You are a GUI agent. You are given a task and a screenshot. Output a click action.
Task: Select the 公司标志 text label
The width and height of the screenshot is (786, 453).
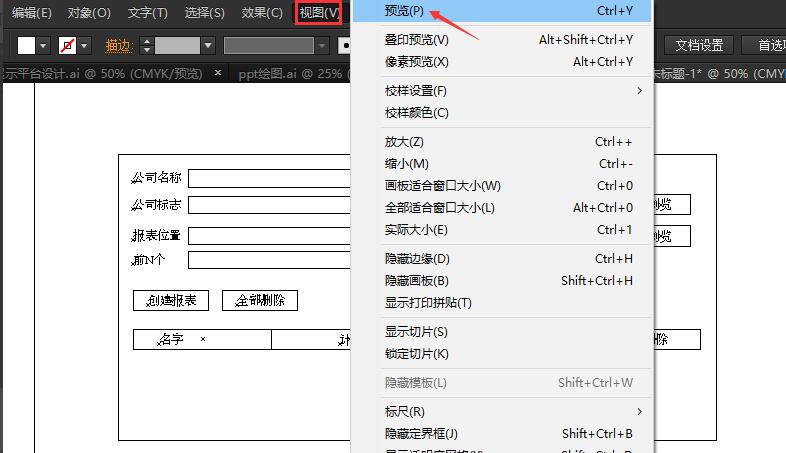click(156, 204)
